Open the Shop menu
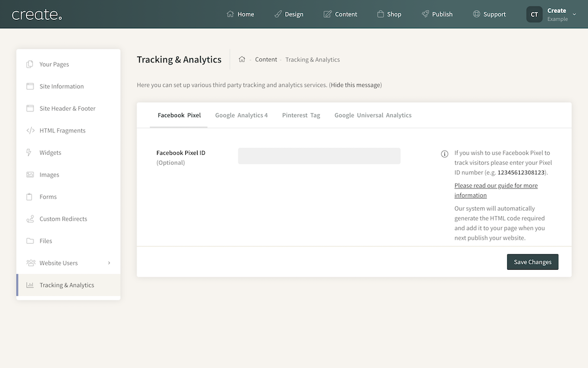 (x=394, y=14)
